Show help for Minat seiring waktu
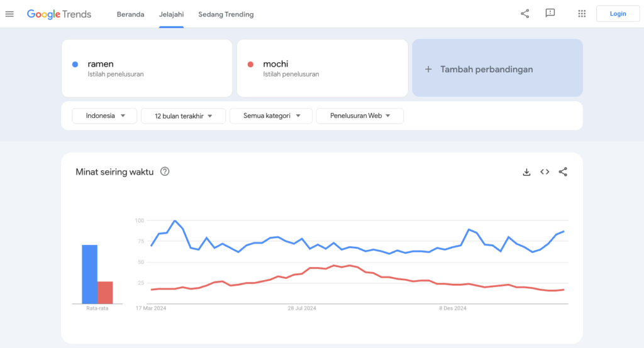 point(165,171)
